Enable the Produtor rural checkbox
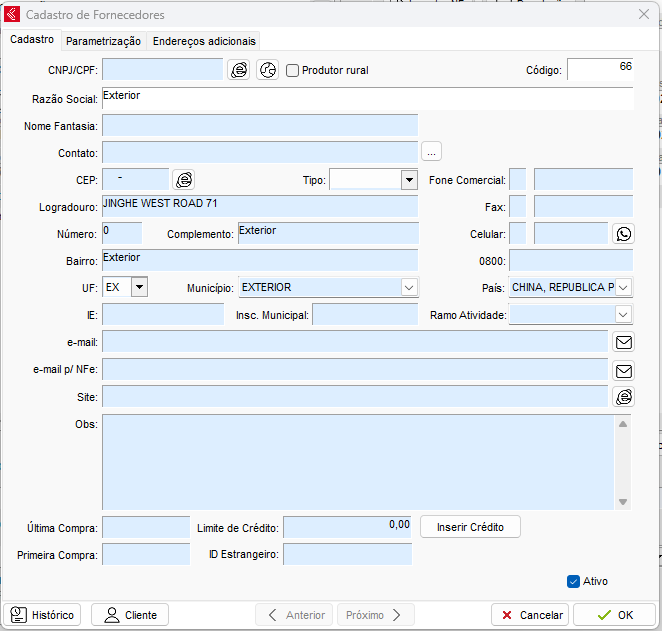Viewport: 662px width, 631px height. 293,70
